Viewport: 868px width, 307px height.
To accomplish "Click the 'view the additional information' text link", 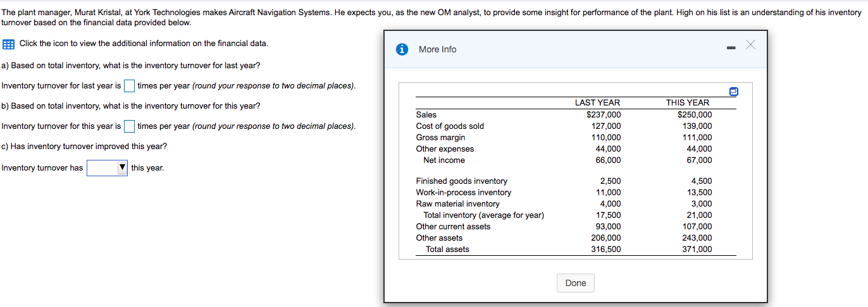I will (x=143, y=44).
